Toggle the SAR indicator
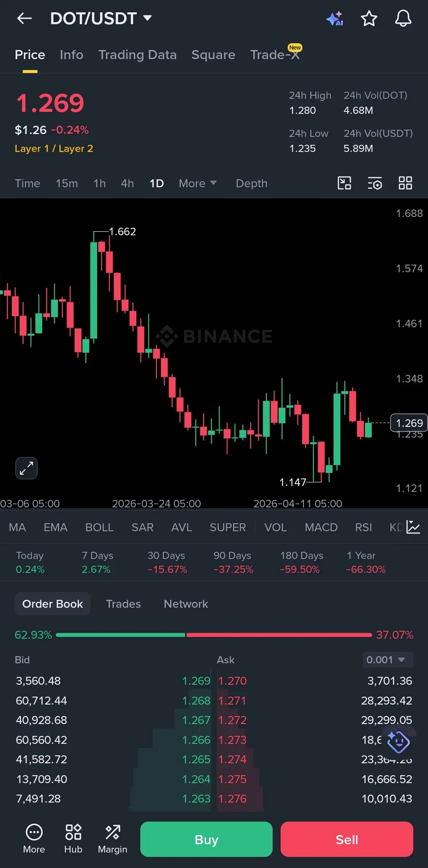Screen dimensions: 428x868 143,527
